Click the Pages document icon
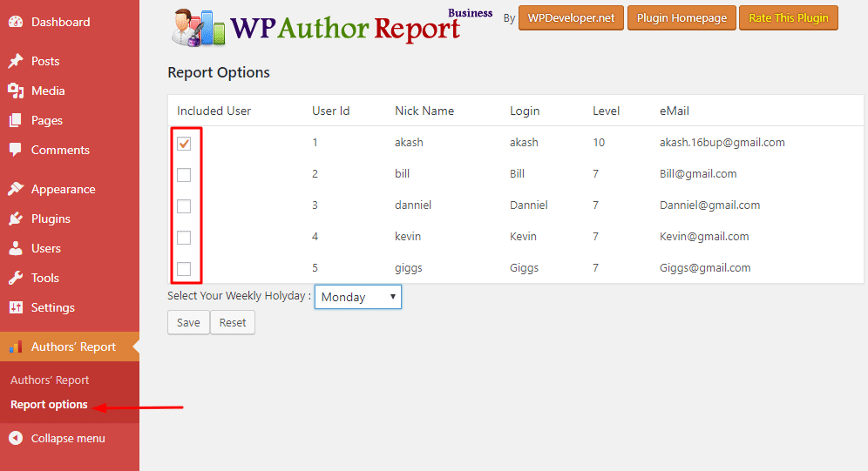 click(x=16, y=120)
